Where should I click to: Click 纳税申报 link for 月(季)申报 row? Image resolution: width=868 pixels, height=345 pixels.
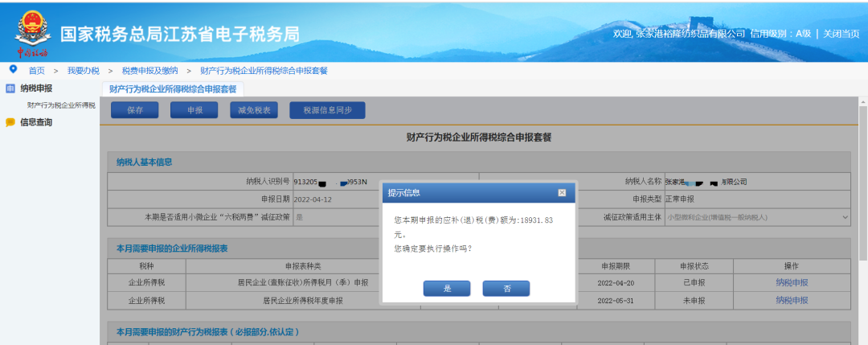tap(792, 282)
